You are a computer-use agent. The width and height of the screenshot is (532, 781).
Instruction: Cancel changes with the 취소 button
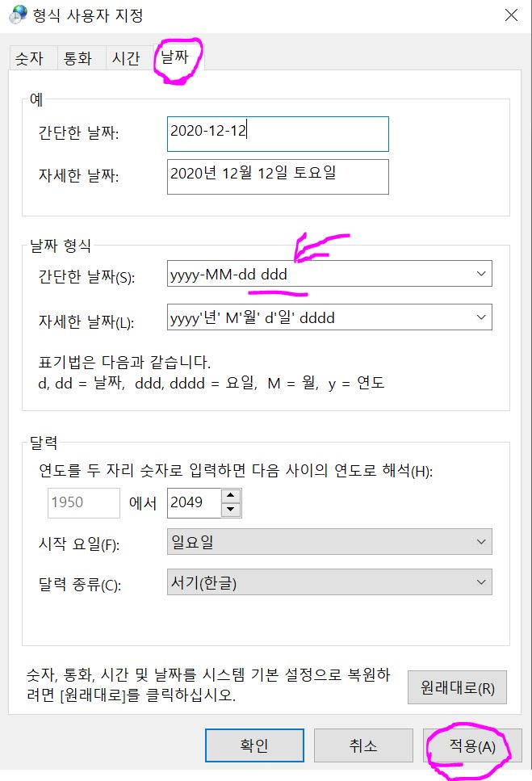[363, 745]
